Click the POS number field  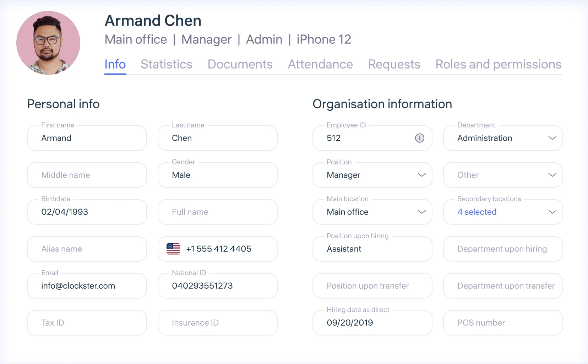coord(503,323)
